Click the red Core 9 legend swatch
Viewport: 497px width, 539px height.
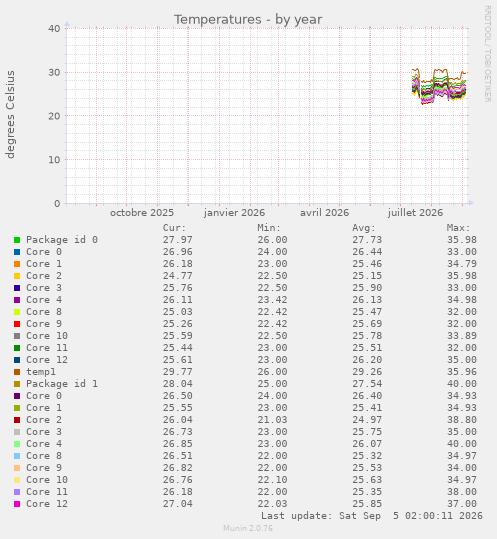17,324
